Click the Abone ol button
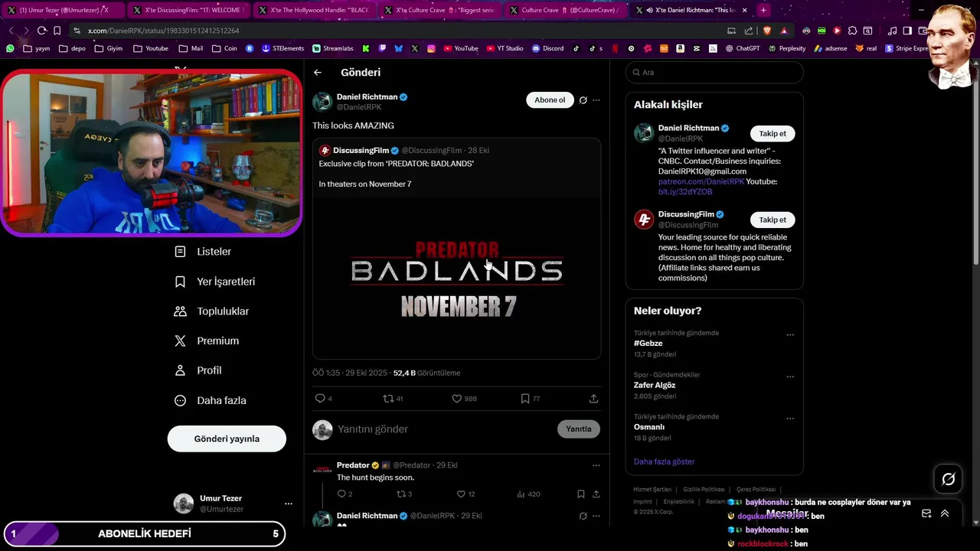 550,100
